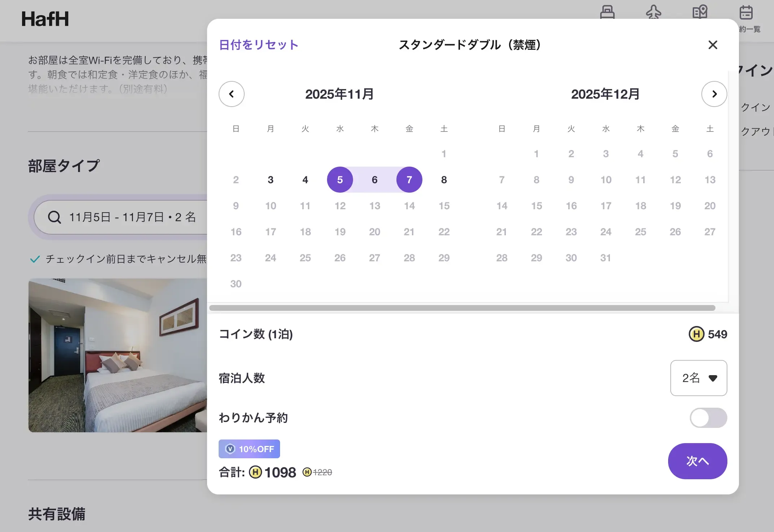This screenshot has width=774, height=532.
Task: Click the 次へ button
Action: tap(697, 461)
